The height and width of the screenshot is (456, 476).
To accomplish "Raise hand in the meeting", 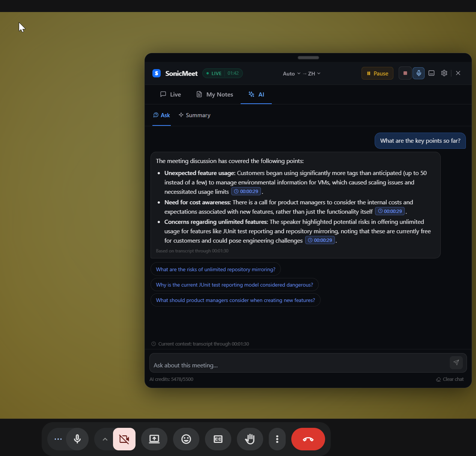I will 250,439.
